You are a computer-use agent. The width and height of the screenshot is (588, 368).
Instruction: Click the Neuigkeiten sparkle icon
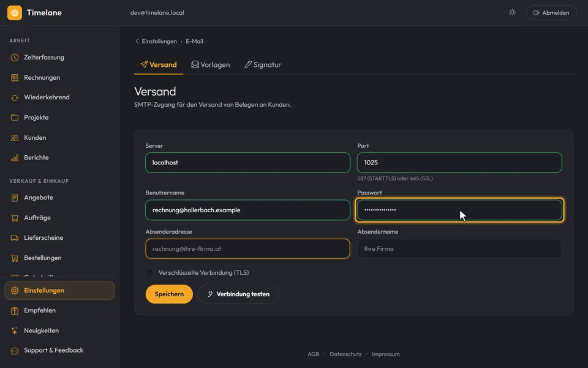coord(15,331)
